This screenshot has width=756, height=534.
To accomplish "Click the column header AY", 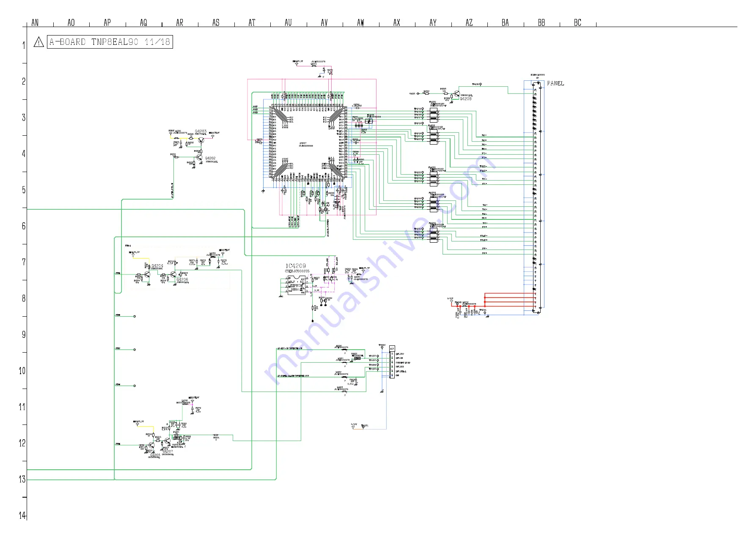I will point(433,22).
